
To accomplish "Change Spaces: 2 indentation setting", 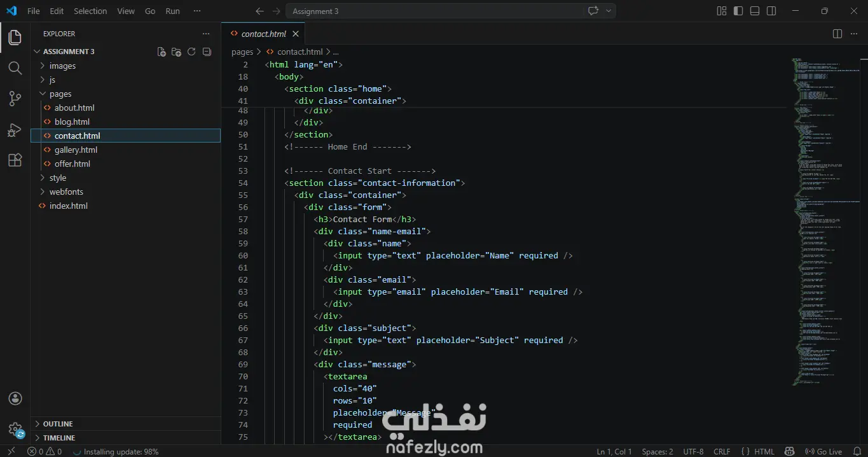I will 658,451.
